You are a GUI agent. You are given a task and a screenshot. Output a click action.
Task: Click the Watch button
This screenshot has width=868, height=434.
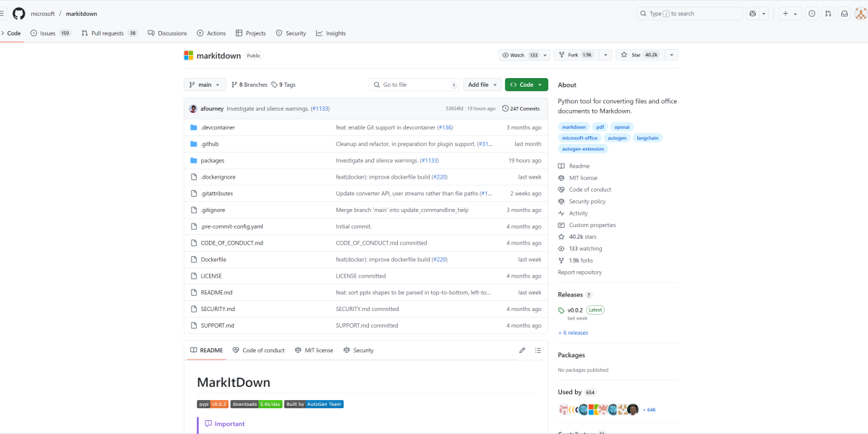point(520,55)
